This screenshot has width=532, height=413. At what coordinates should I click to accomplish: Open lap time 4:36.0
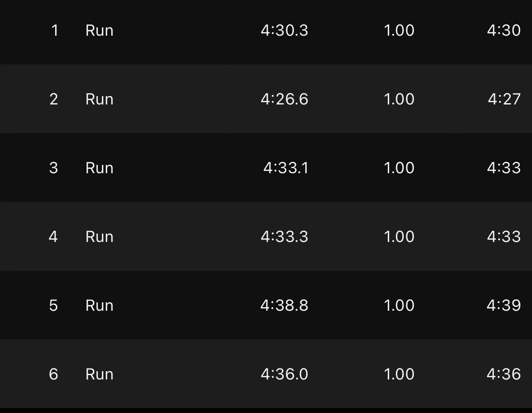coord(285,374)
